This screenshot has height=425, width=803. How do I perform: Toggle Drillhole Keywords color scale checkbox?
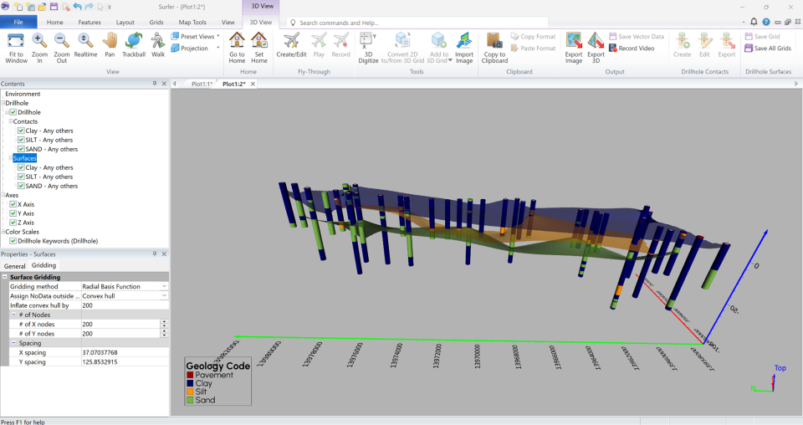[x=13, y=241]
